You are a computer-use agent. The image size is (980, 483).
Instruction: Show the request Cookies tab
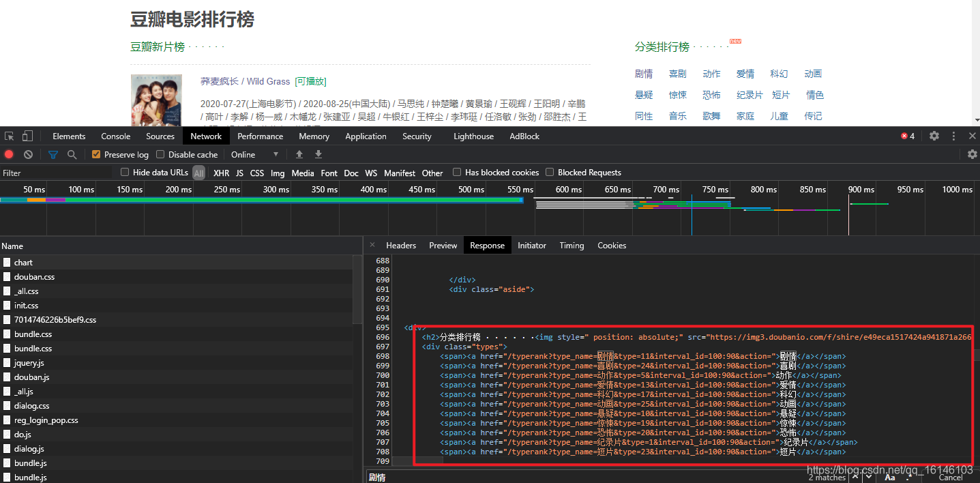[x=612, y=246]
